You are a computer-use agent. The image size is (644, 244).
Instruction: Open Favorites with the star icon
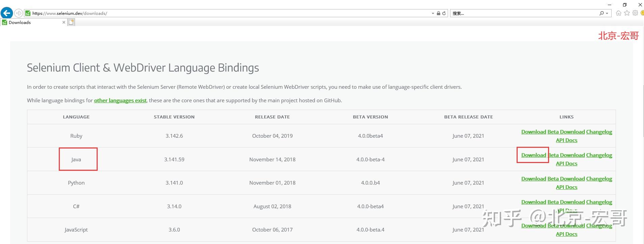pos(627,13)
